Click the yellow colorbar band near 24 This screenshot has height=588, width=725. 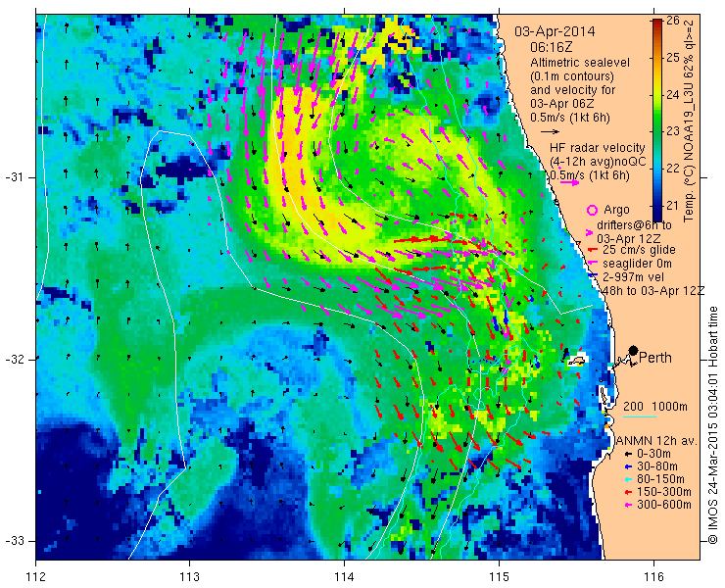point(656,92)
